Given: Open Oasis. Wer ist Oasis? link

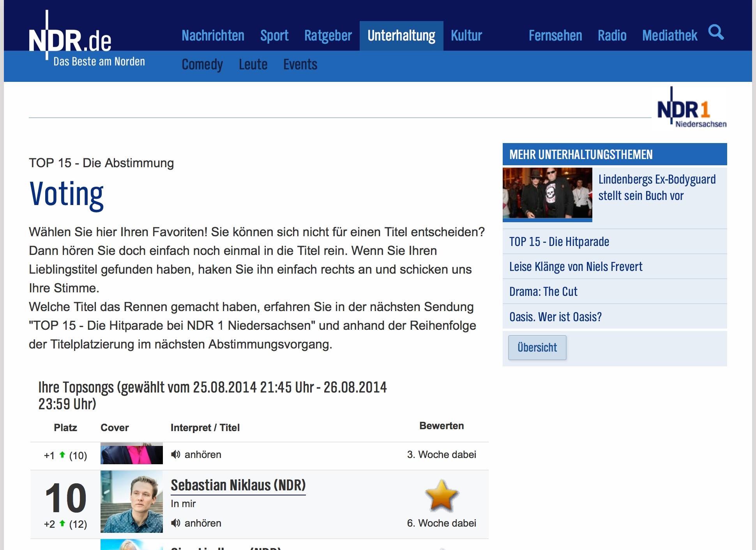Looking at the screenshot, I should pos(555,317).
